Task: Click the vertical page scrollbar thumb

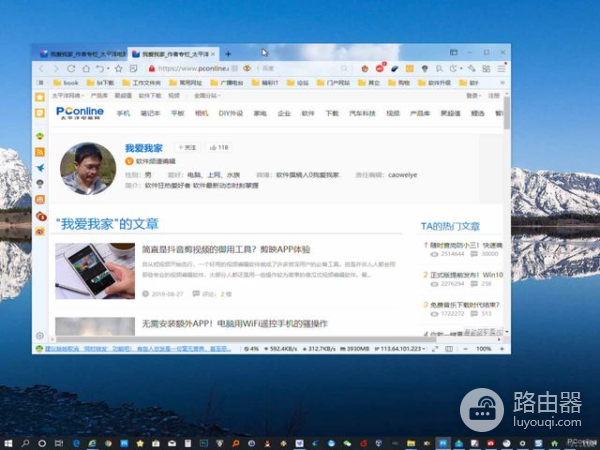Action: [x=506, y=113]
